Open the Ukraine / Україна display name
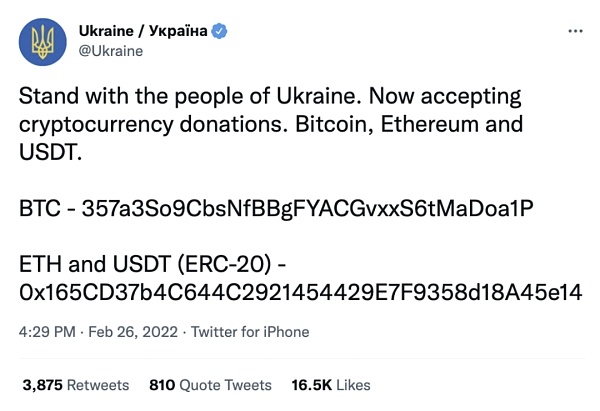 tap(143, 31)
